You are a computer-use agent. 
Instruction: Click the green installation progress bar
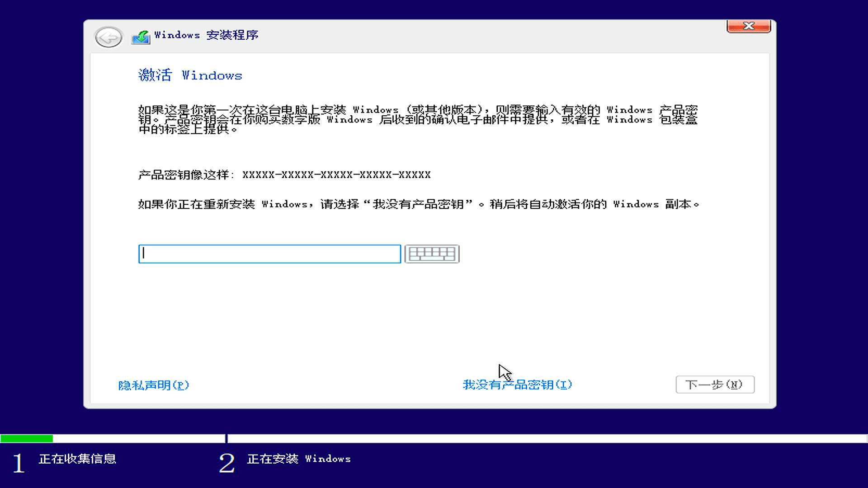click(27, 437)
